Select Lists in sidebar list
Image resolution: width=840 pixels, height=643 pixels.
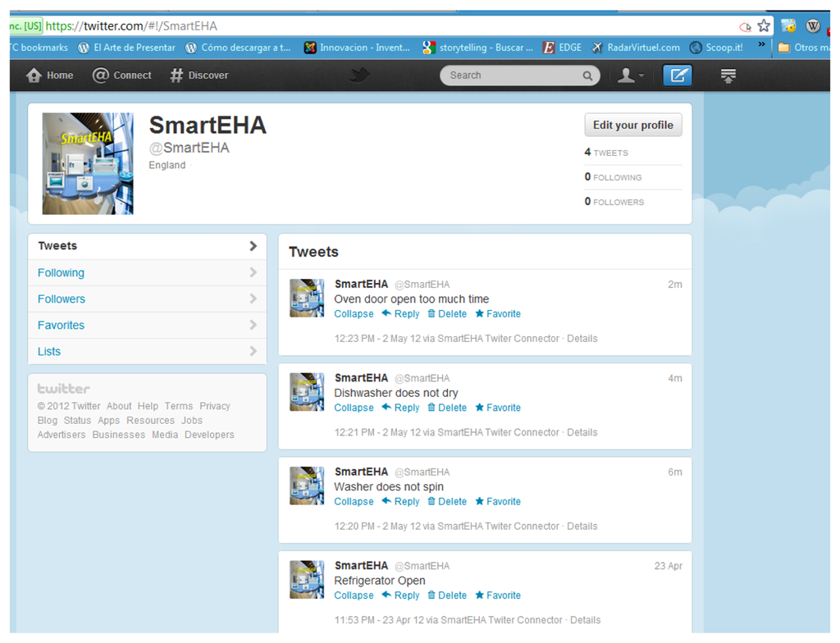(x=148, y=352)
